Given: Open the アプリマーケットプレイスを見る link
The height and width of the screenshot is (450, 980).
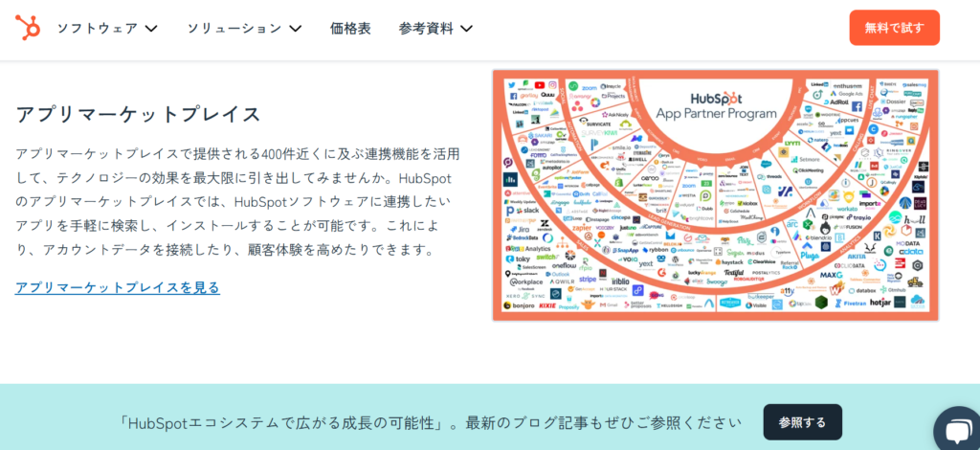Looking at the screenshot, I should [x=118, y=287].
